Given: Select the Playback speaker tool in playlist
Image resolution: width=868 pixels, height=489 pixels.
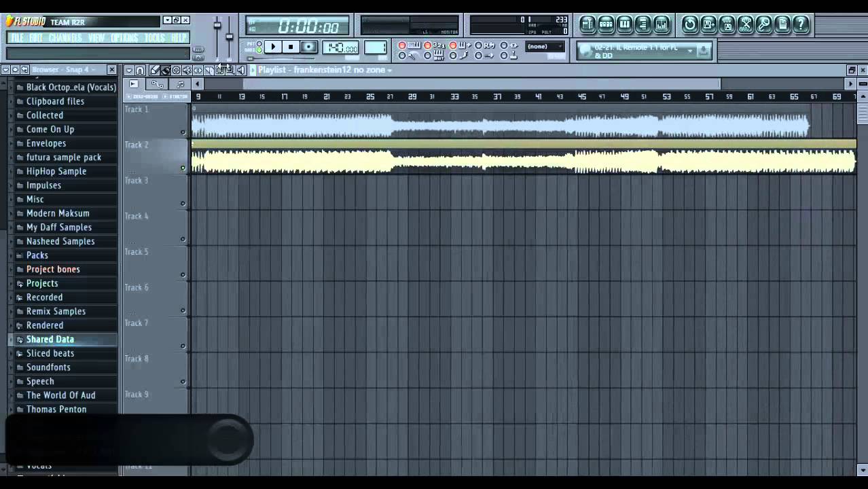Looking at the screenshot, I should pyautogui.click(x=242, y=70).
